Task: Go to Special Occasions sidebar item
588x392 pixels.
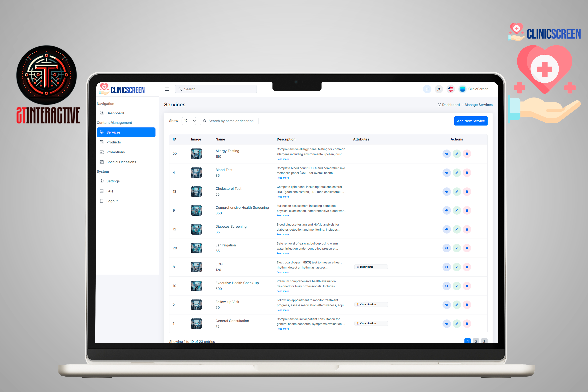Action: (x=121, y=162)
